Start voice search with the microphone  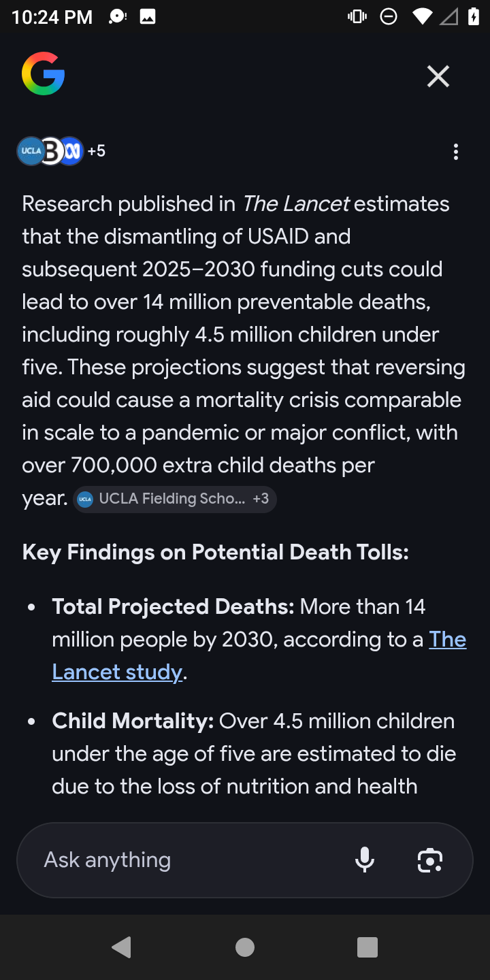365,860
